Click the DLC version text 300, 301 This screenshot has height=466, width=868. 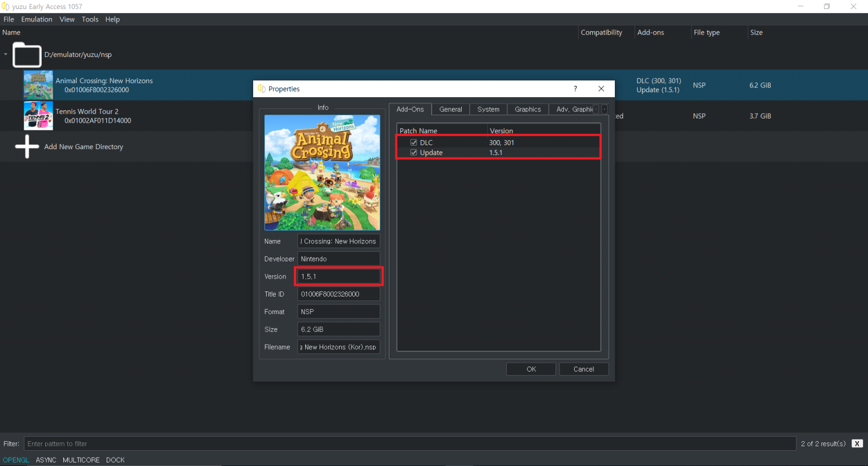[502, 142]
